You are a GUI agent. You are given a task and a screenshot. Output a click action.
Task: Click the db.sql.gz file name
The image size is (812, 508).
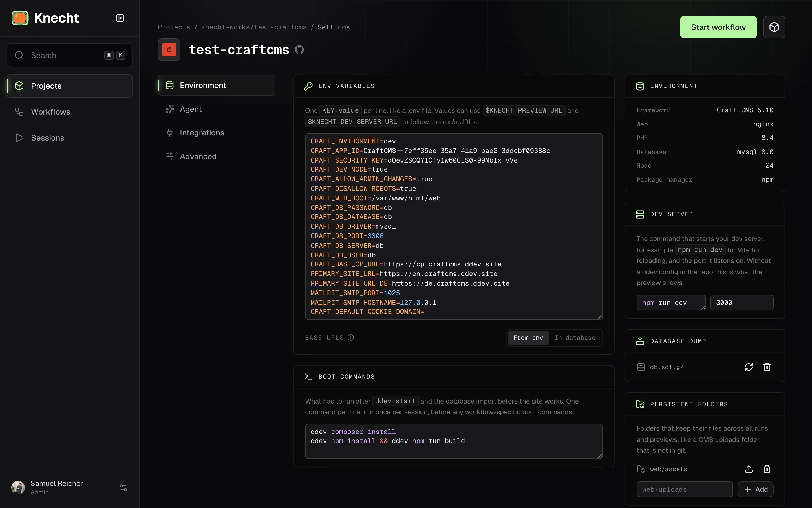[x=667, y=367]
